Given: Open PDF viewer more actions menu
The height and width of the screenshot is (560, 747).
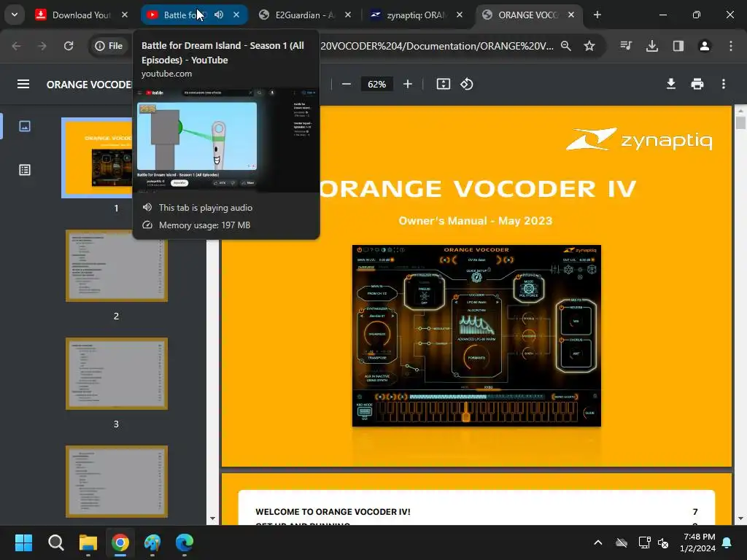Looking at the screenshot, I should pos(723,85).
